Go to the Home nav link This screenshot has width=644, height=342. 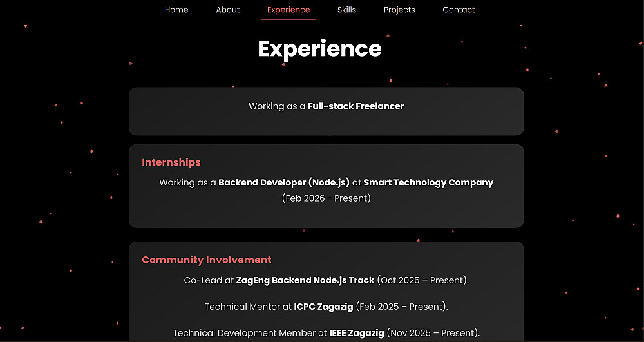[176, 10]
